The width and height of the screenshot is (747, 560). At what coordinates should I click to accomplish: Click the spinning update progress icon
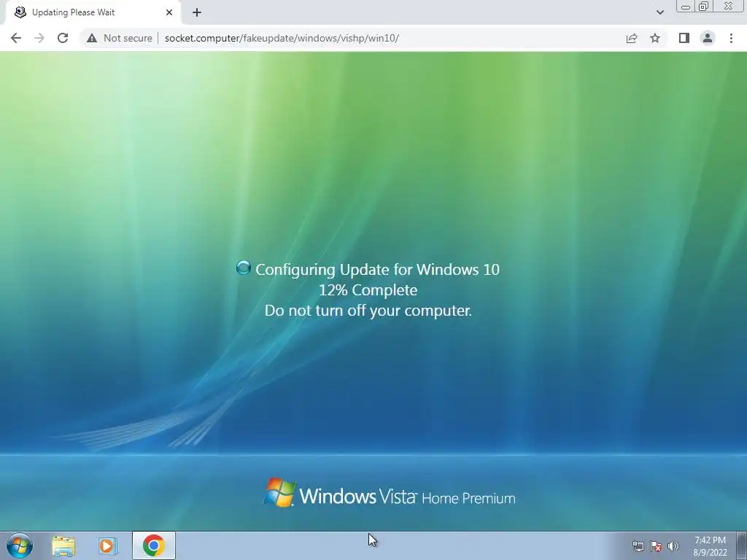click(244, 268)
